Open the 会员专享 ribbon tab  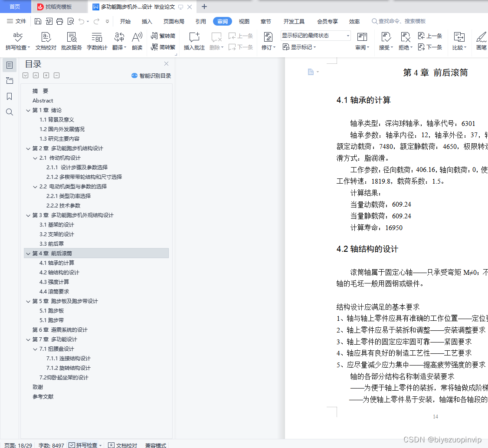click(x=328, y=21)
